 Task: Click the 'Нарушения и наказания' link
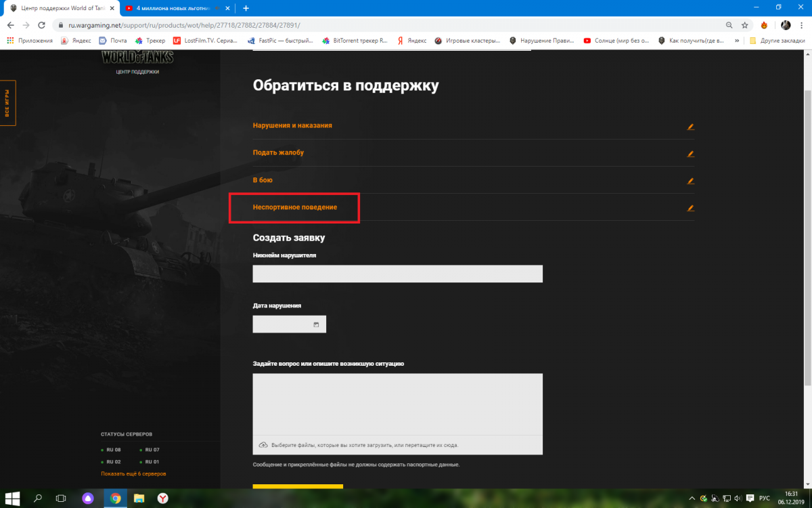pos(292,126)
